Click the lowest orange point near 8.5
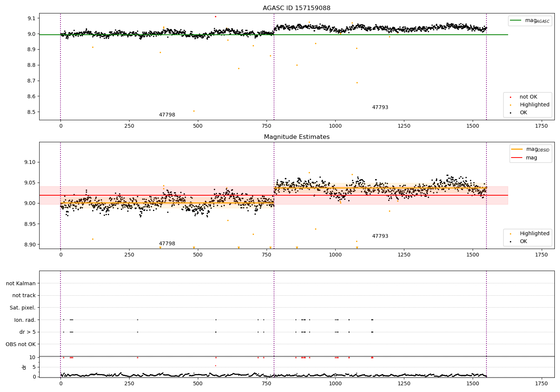560x392 pixels. pos(194,111)
